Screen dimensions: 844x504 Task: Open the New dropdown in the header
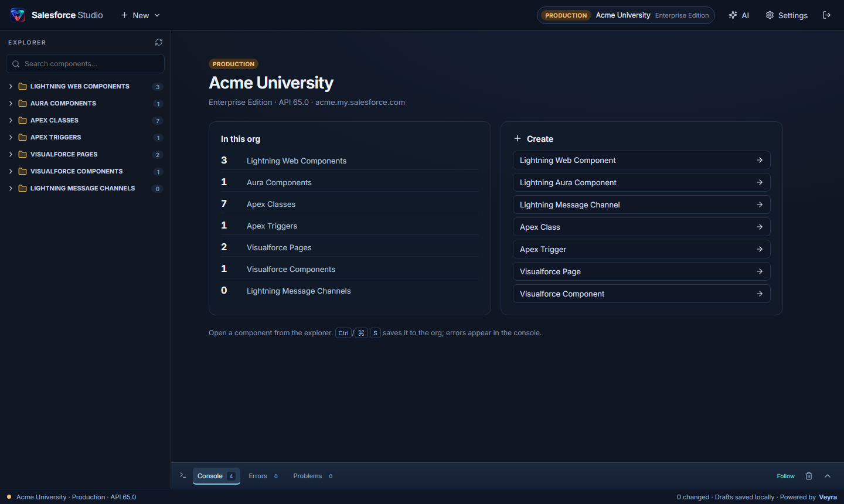pyautogui.click(x=141, y=15)
